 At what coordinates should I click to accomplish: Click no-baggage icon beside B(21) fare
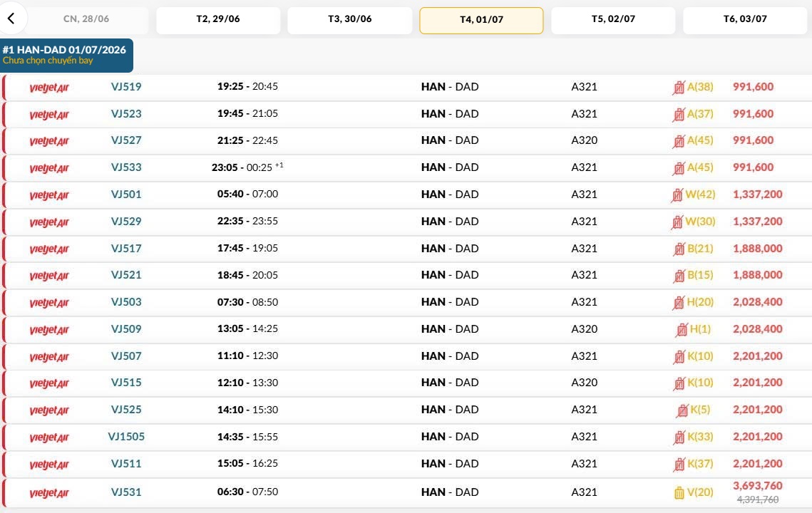679,249
